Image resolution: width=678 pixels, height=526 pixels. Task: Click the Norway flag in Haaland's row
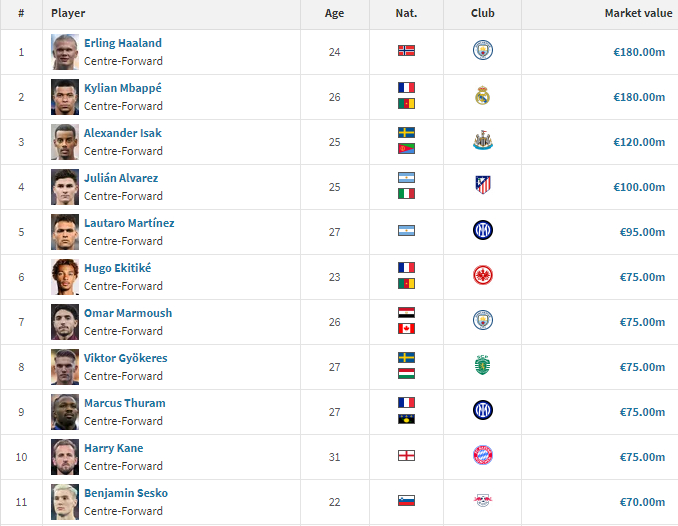(406, 51)
